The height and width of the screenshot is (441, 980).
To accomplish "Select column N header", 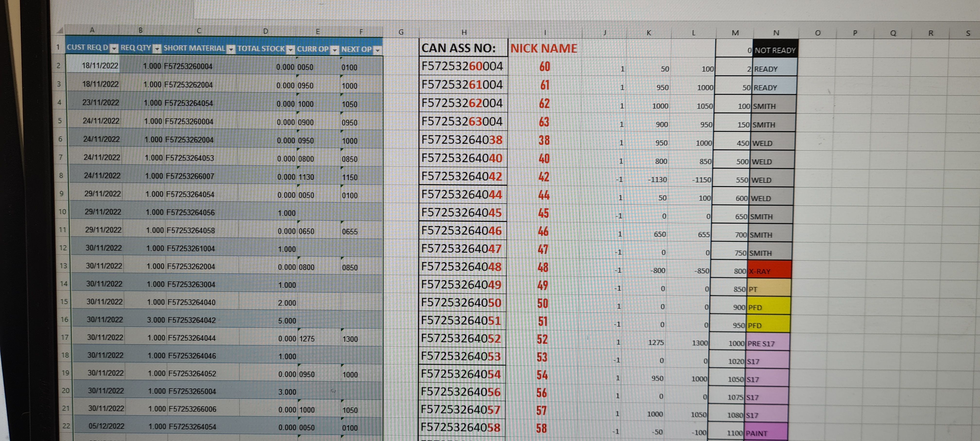I will (x=776, y=33).
